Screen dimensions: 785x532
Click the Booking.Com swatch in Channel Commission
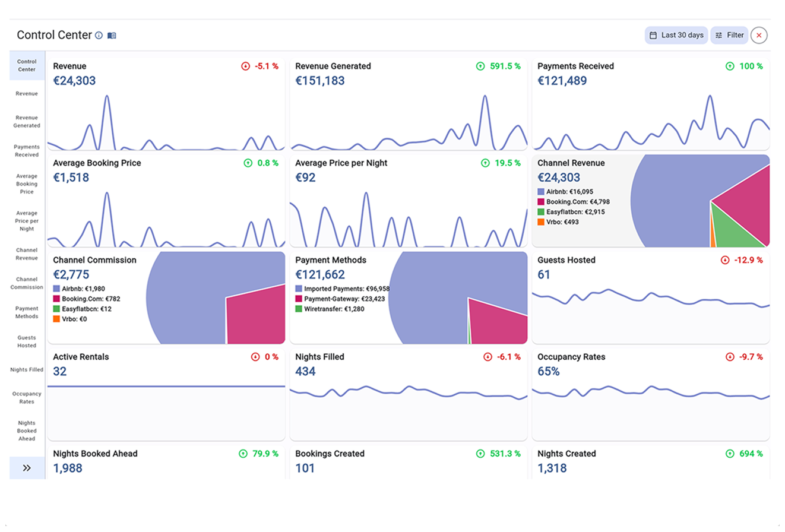(56, 299)
